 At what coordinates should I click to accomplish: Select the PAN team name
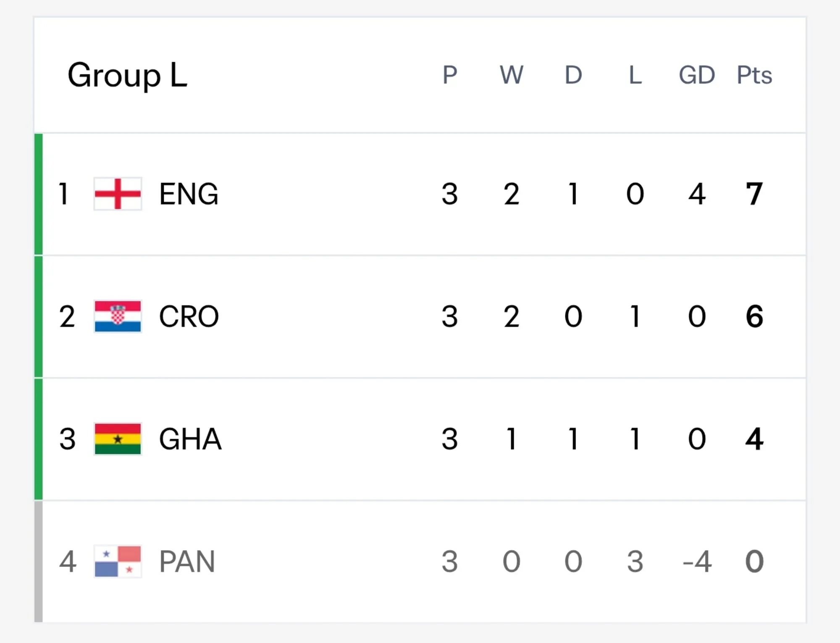187,561
